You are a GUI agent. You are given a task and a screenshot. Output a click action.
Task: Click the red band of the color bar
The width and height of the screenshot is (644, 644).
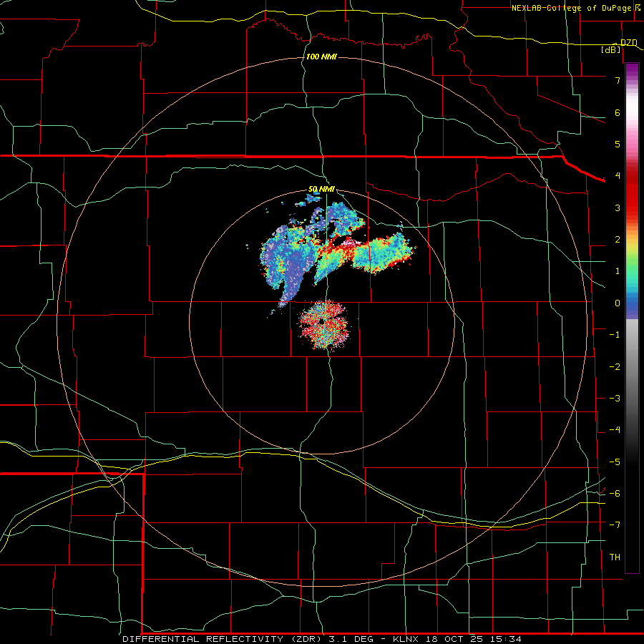(x=632, y=193)
